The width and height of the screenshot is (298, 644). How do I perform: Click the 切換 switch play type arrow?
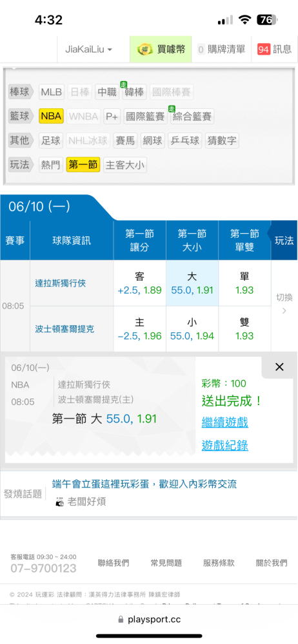(284, 303)
